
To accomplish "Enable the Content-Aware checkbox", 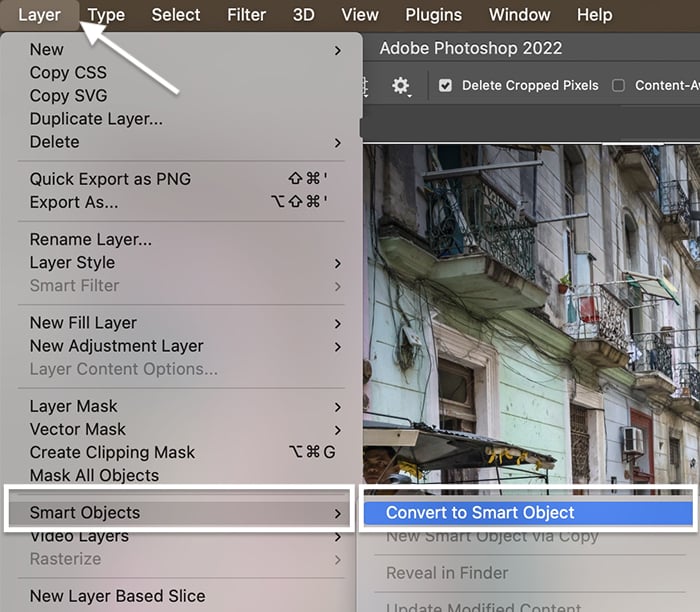I will tap(618, 85).
